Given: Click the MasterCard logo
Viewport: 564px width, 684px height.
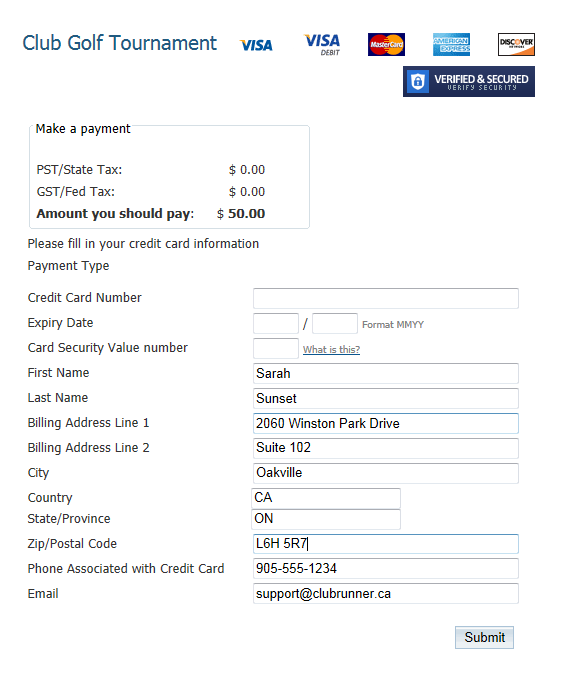Looking at the screenshot, I should [x=386, y=44].
